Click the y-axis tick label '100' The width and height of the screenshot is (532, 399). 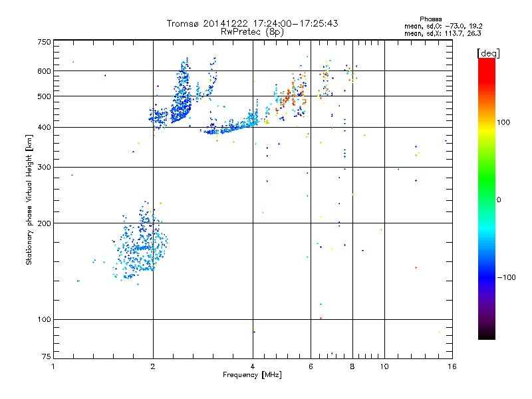[44, 320]
